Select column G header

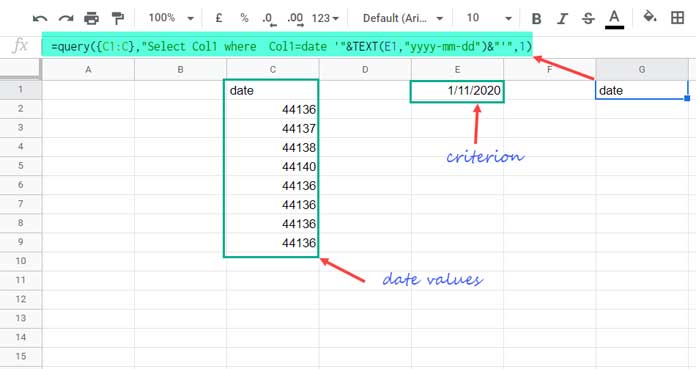click(642, 69)
